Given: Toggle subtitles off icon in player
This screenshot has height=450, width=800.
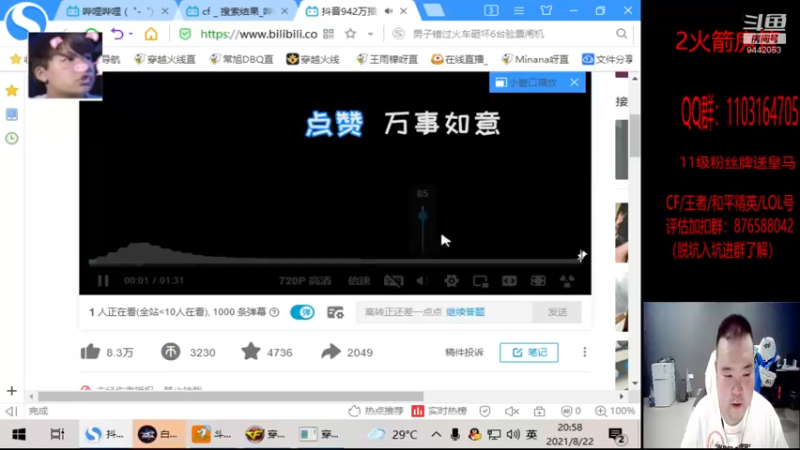Looking at the screenshot, I should click(393, 281).
